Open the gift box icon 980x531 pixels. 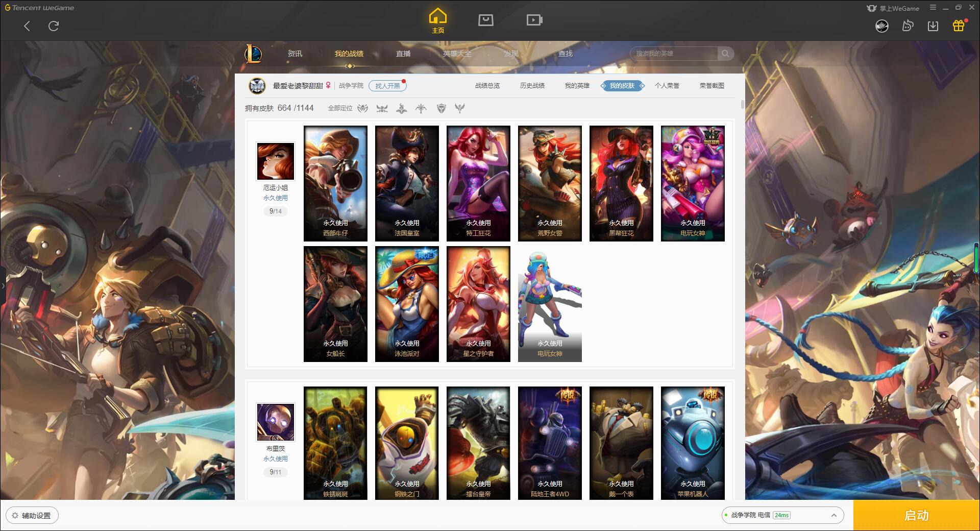[x=959, y=26]
